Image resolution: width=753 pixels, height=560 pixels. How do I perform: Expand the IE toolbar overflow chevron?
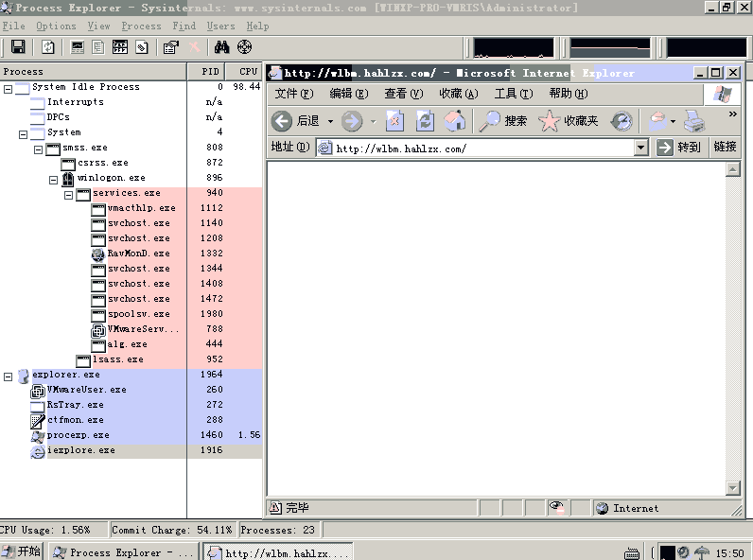(x=732, y=114)
